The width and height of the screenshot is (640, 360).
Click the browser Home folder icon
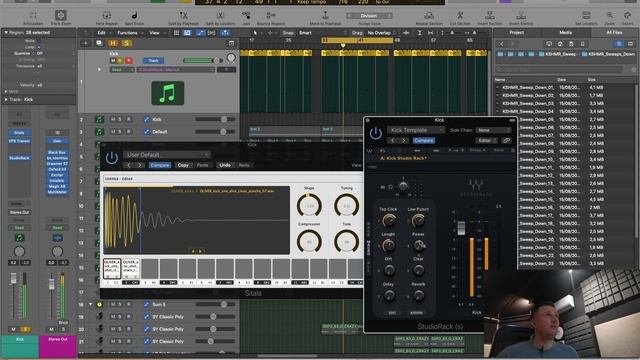tap(560, 44)
